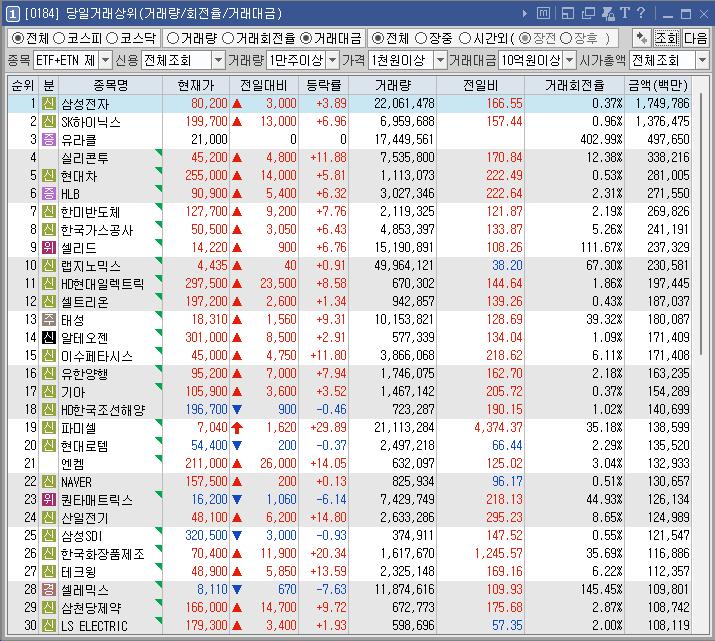Viewport: 715px width, 641px height.
Task: Select the 장중 session radio button
Action: (x=421, y=38)
